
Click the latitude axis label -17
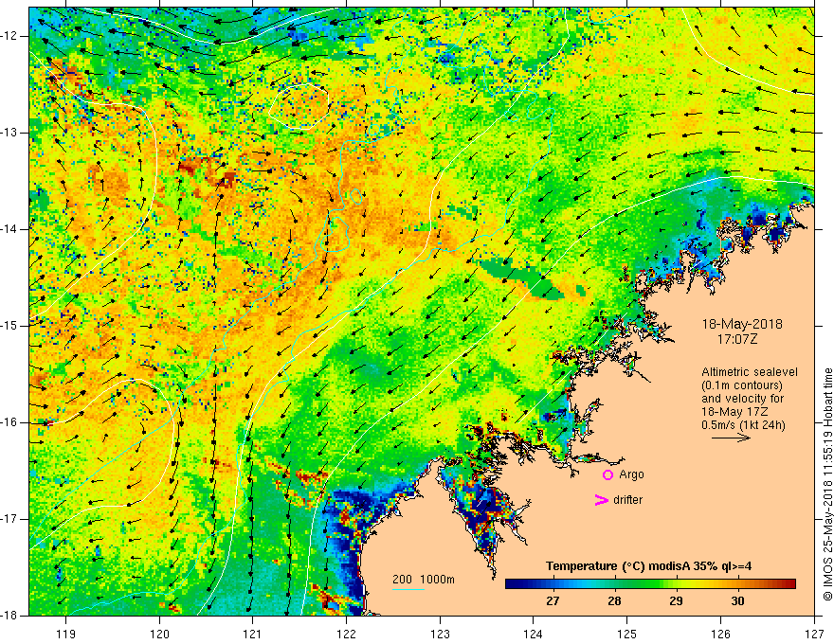click(x=9, y=519)
